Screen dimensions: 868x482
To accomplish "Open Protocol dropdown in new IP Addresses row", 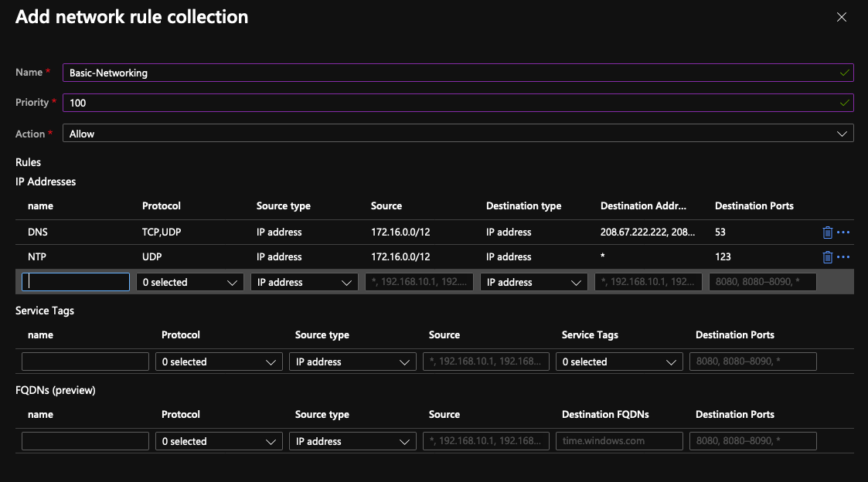I will 190,283.
